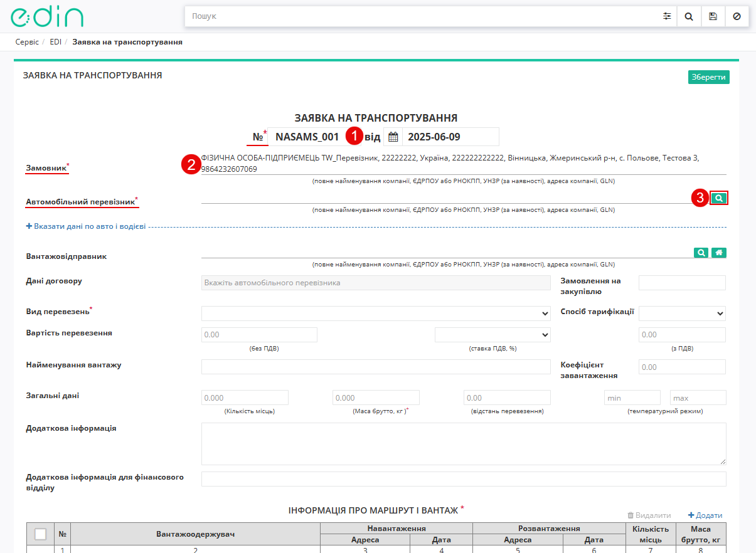Open the Вид перевезень dropdown

pos(376,313)
